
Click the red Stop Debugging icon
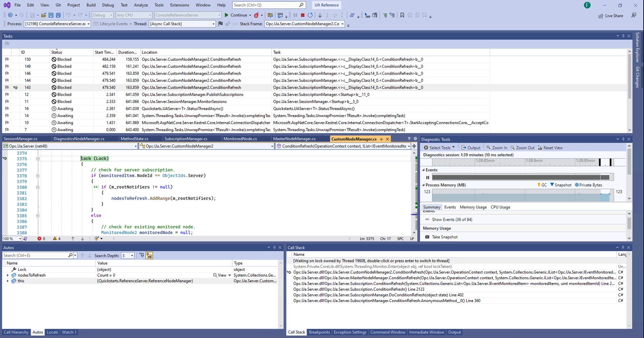tap(303, 15)
